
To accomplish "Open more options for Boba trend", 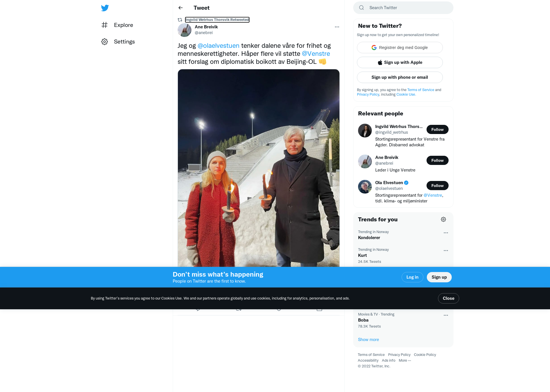I will point(446,315).
